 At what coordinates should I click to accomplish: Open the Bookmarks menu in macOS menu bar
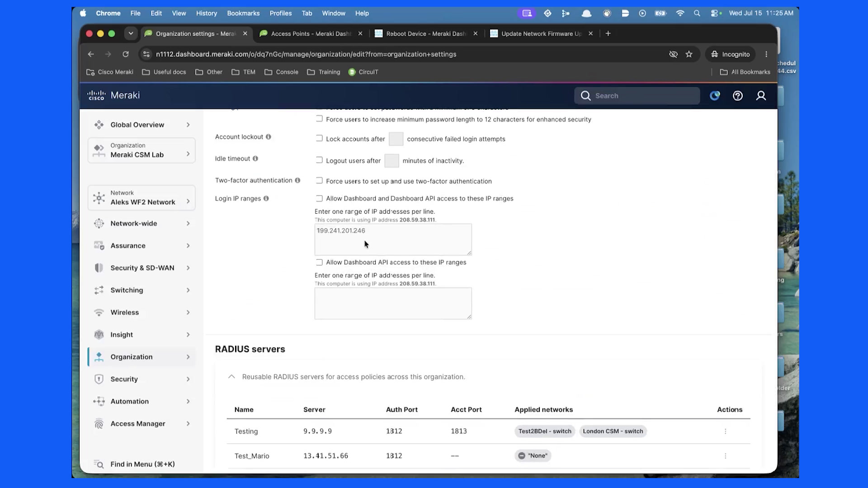243,13
